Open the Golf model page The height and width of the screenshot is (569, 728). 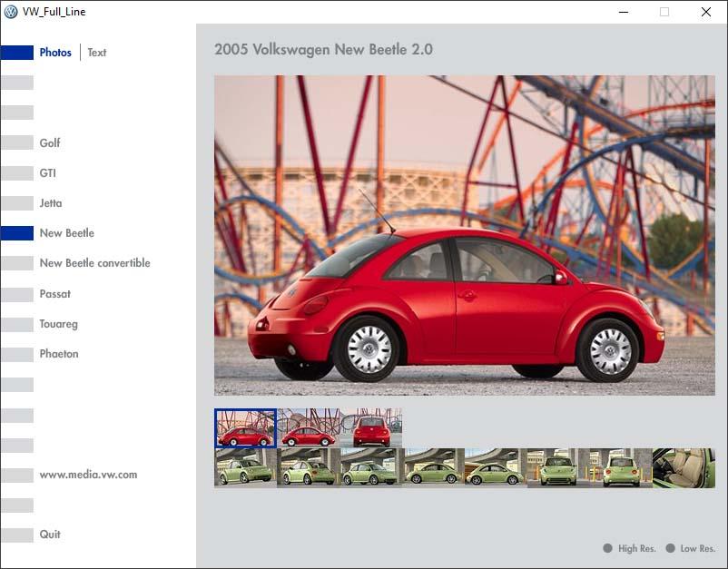tap(50, 143)
